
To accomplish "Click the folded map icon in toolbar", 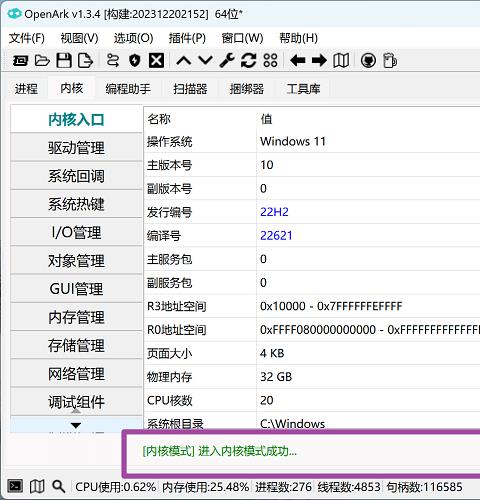I will coord(341,61).
